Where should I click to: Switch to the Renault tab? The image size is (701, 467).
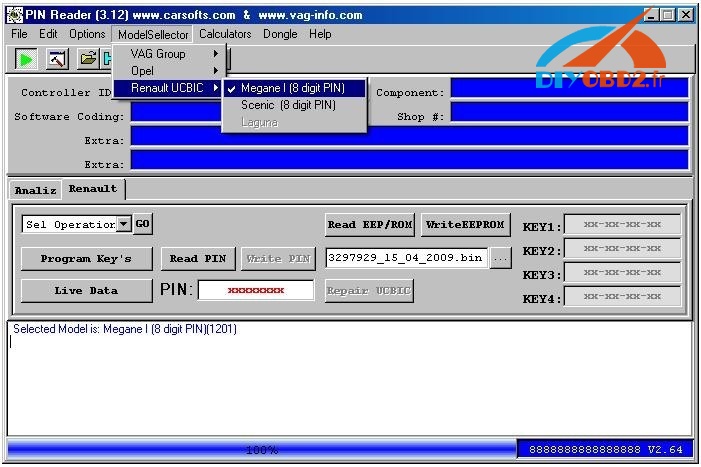(x=93, y=189)
